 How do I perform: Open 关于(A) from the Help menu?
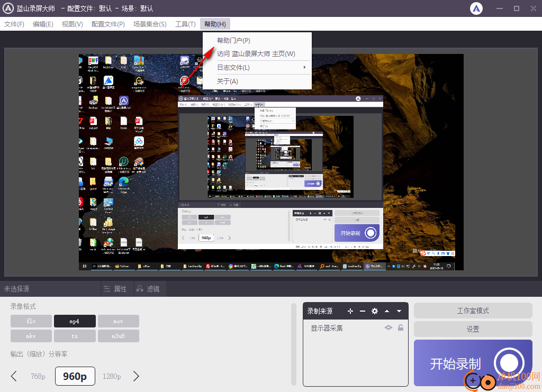click(x=257, y=81)
